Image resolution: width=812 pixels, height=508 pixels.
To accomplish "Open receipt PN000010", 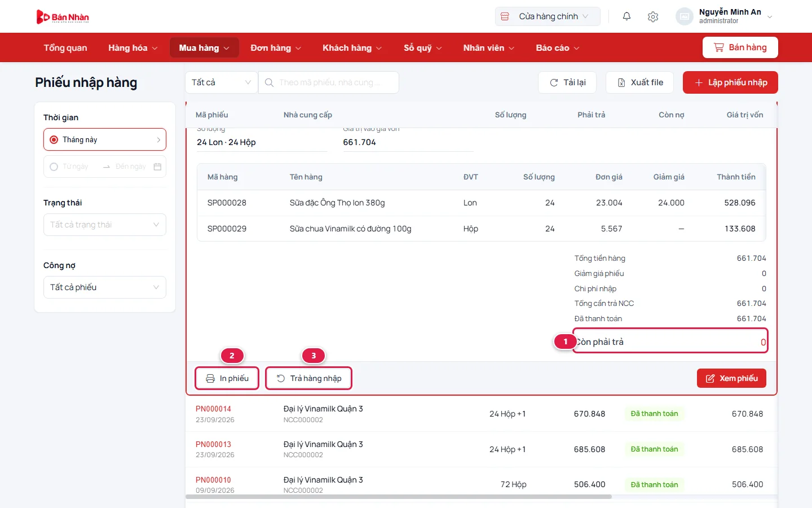I will point(213,480).
